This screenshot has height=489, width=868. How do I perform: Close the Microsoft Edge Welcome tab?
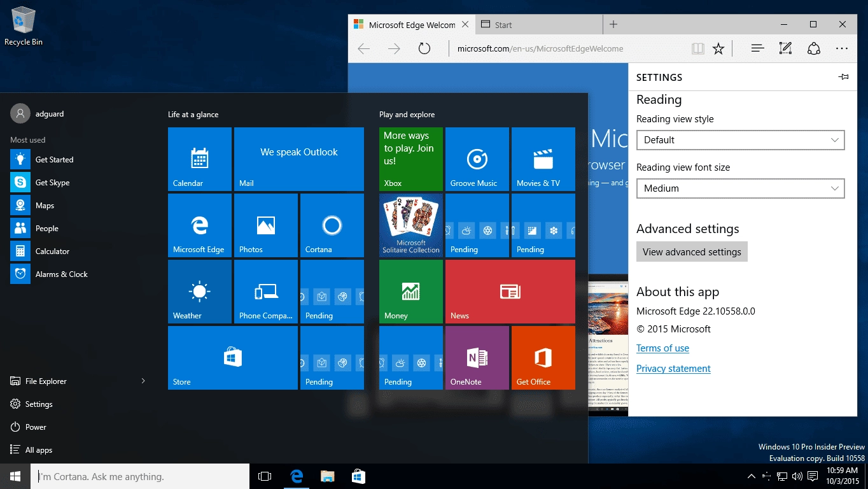click(x=465, y=25)
